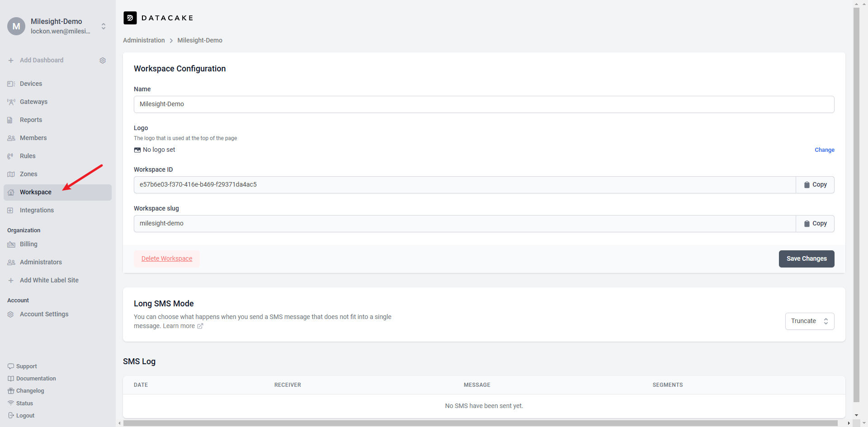Click the Workspace slug field
This screenshot has height=427, width=868.
pos(465,224)
